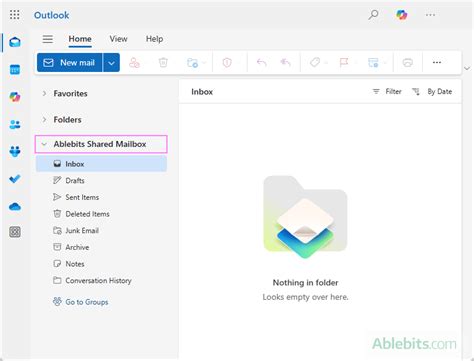Open the Mail app in the sidebar

(x=15, y=42)
